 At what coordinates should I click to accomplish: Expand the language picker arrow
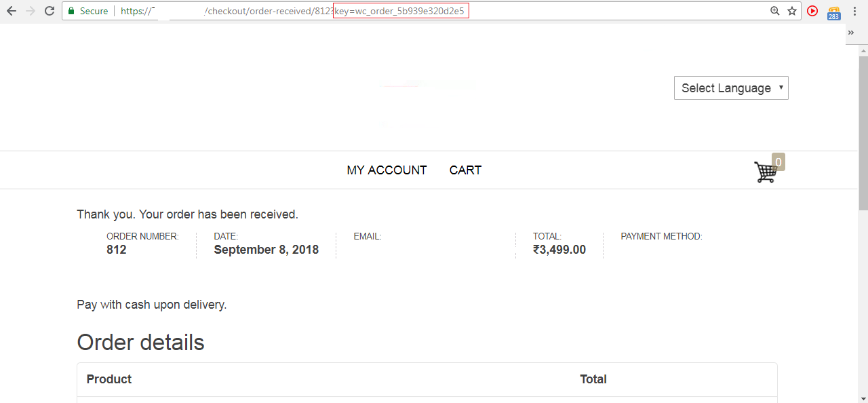[781, 88]
